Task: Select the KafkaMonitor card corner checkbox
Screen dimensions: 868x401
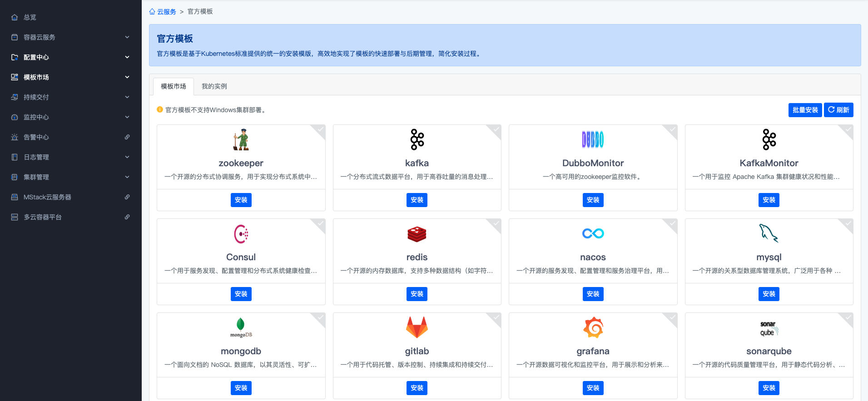Action: [848, 130]
